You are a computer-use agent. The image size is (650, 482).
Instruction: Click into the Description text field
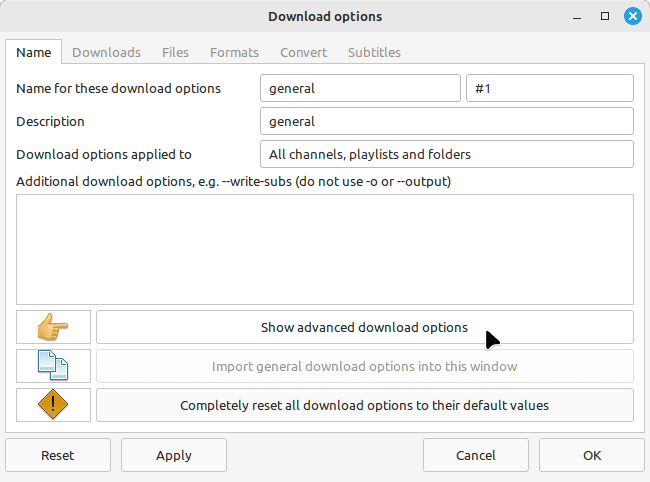446,121
